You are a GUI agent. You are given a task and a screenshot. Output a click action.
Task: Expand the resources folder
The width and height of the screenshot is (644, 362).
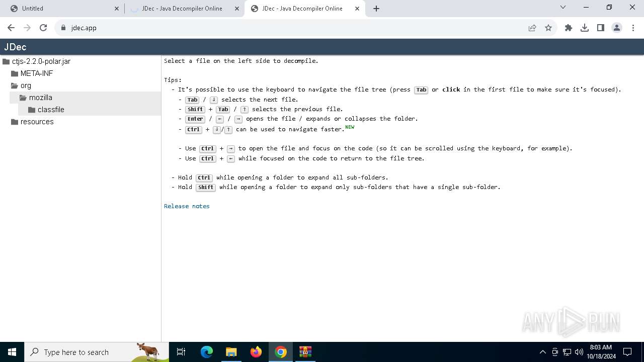click(37, 122)
